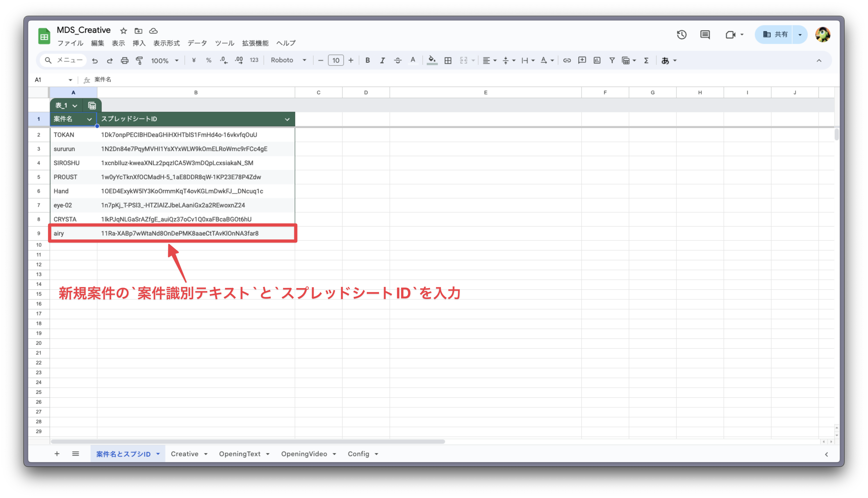Open the 100% zoom dropdown
Viewport: 868px width, 498px height.
coord(164,60)
